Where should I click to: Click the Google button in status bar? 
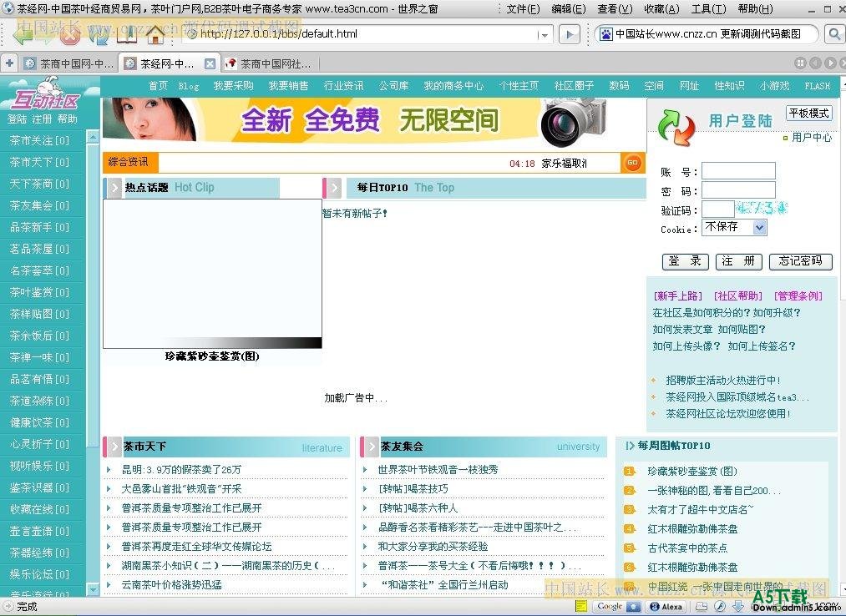[617, 607]
